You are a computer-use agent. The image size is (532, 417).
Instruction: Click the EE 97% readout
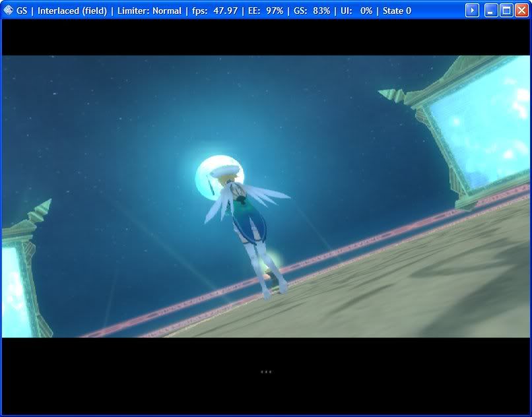[x=265, y=11]
